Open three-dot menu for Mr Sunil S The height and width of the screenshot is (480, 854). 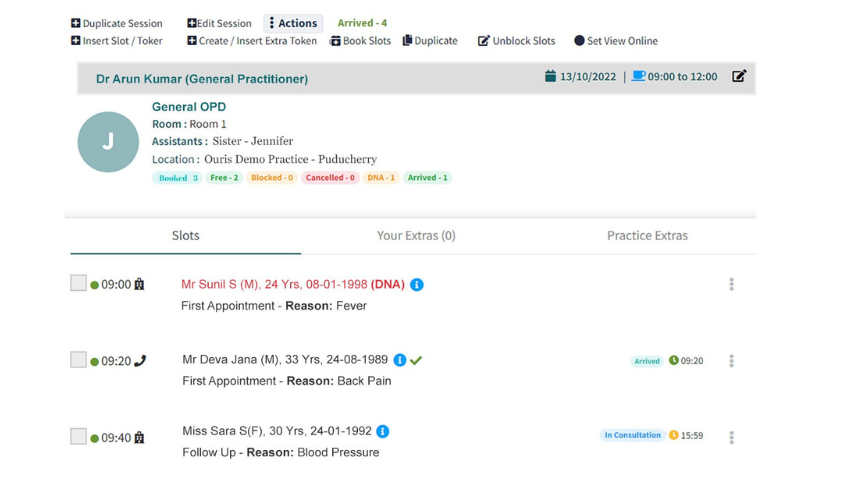[731, 284]
